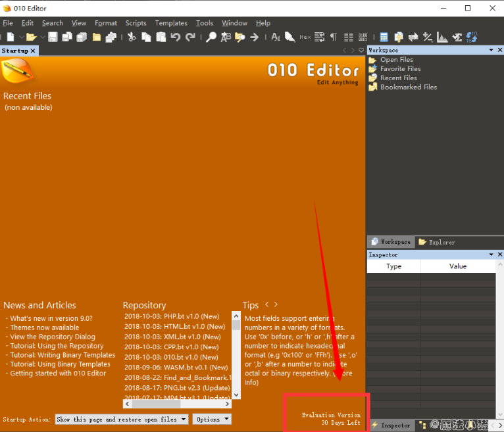Switch to the Explorer tab
Image resolution: width=504 pixels, height=432 pixels.
click(436, 242)
